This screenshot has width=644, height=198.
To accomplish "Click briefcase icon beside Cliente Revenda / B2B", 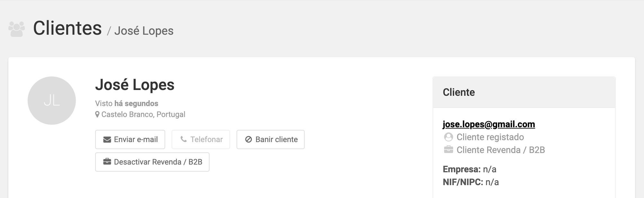I will (x=448, y=149).
